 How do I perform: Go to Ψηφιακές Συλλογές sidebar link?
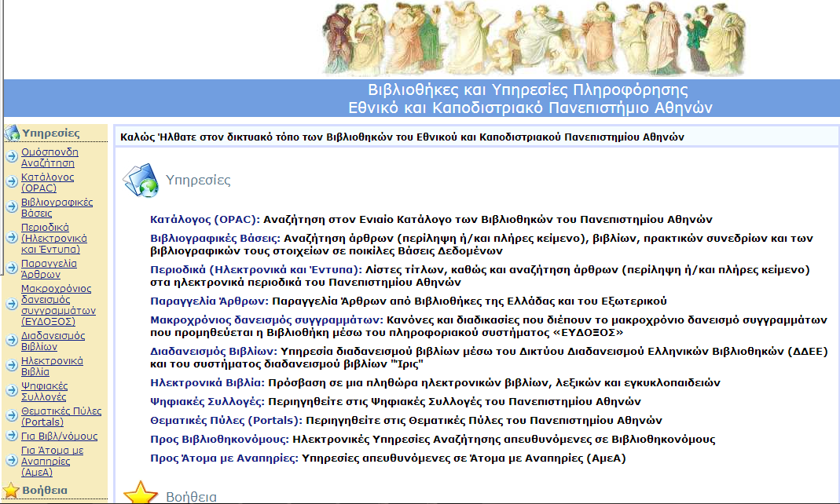tap(45, 391)
